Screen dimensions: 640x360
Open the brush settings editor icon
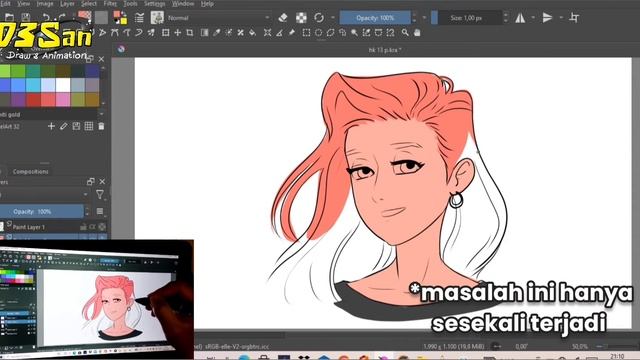(139, 18)
